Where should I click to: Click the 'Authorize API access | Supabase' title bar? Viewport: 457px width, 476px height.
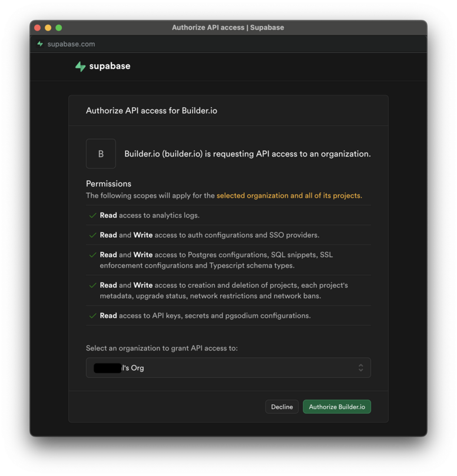click(x=228, y=28)
